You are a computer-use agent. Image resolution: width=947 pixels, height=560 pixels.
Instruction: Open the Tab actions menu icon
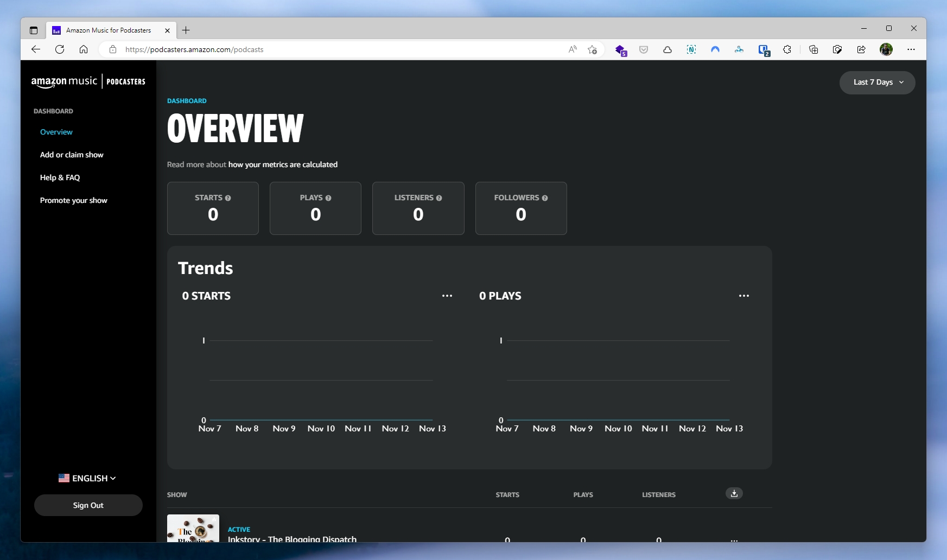[x=34, y=30]
